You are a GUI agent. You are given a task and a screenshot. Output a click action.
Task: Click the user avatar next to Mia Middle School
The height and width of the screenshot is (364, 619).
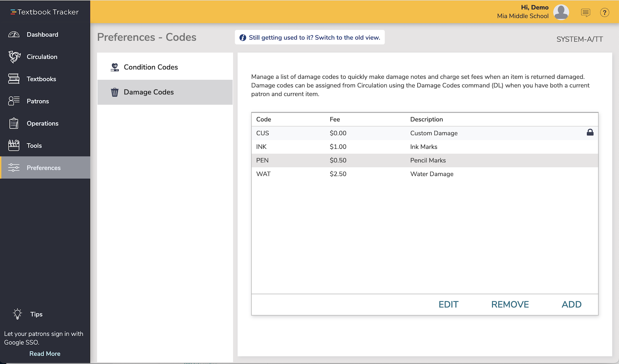click(x=561, y=12)
